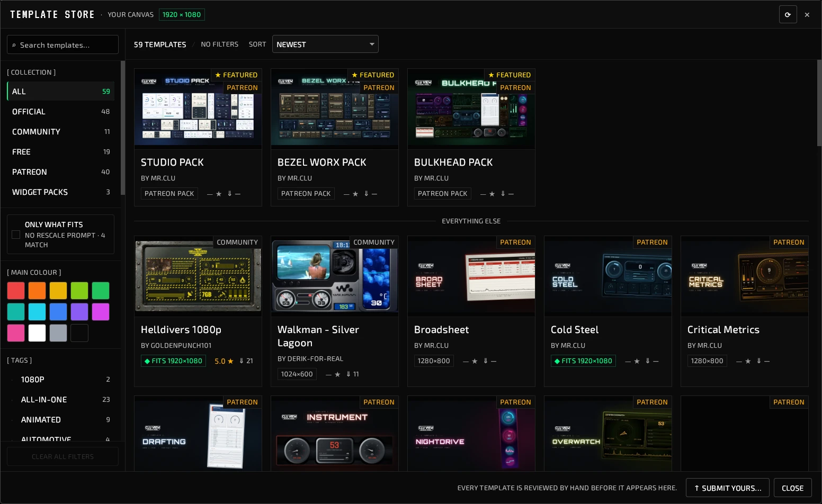
Task: Open the Instrument template thumbnail
Action: pyautogui.click(x=335, y=434)
